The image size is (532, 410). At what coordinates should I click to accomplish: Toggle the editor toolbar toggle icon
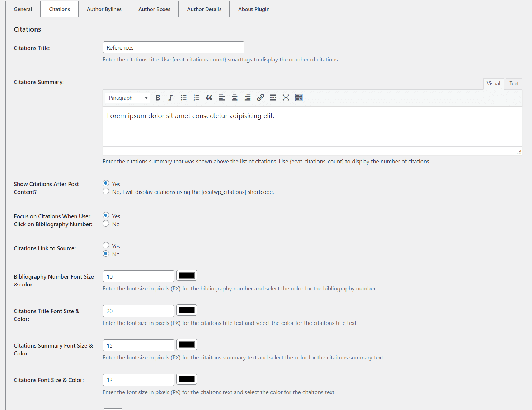pyautogui.click(x=299, y=98)
